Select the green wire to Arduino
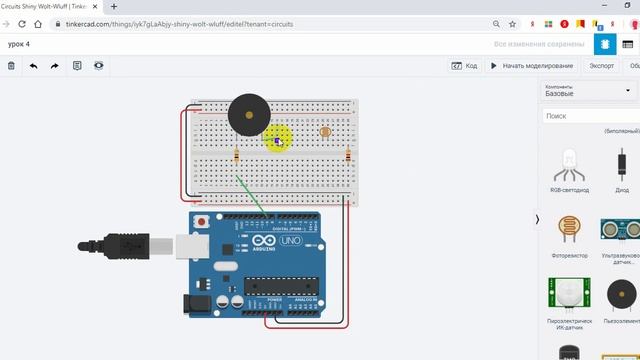This screenshot has height=360, width=640. [x=252, y=196]
